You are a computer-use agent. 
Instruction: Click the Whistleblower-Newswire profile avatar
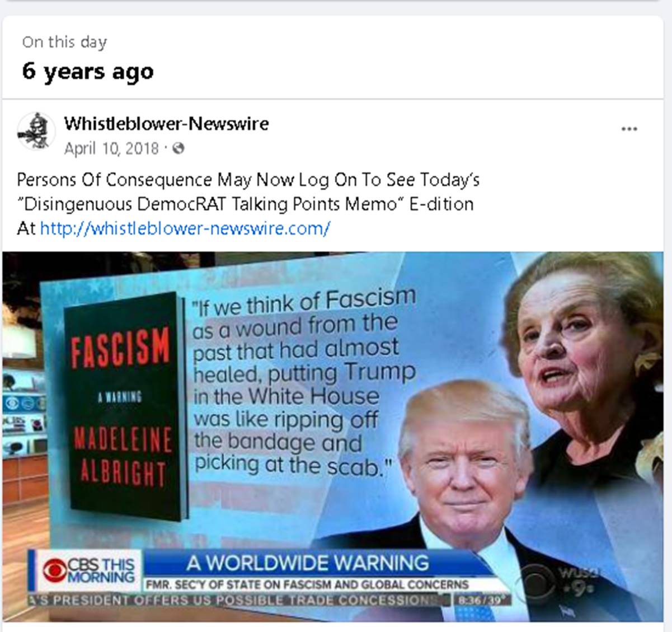pyautogui.click(x=36, y=131)
